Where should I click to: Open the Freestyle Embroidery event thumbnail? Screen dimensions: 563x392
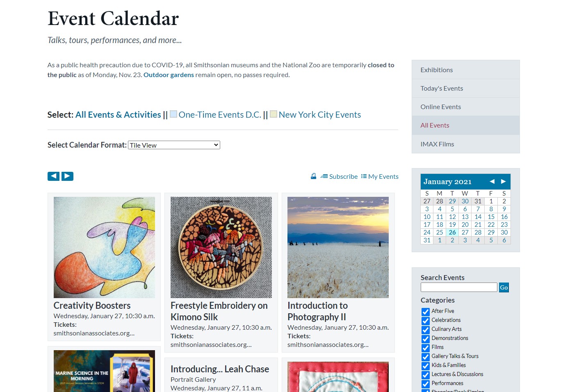[x=221, y=247]
